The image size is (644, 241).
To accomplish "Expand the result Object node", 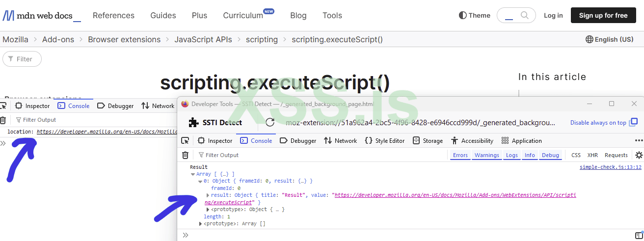I will [x=207, y=195].
